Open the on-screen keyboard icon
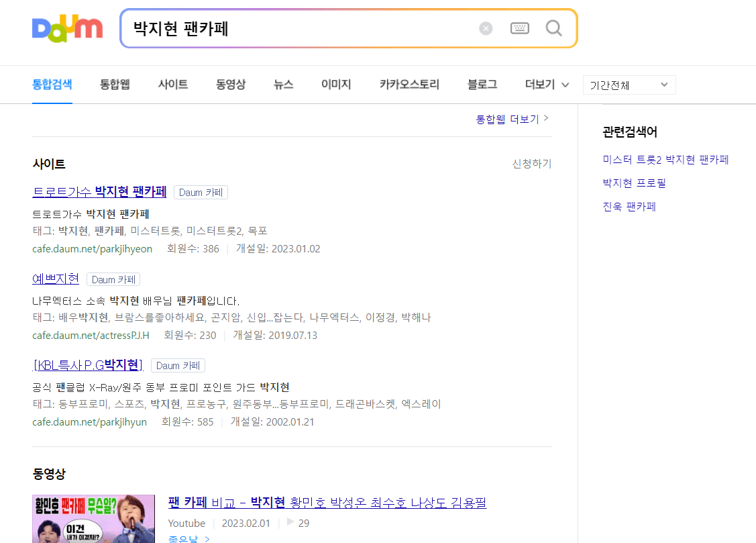The width and height of the screenshot is (756, 543). (x=519, y=28)
